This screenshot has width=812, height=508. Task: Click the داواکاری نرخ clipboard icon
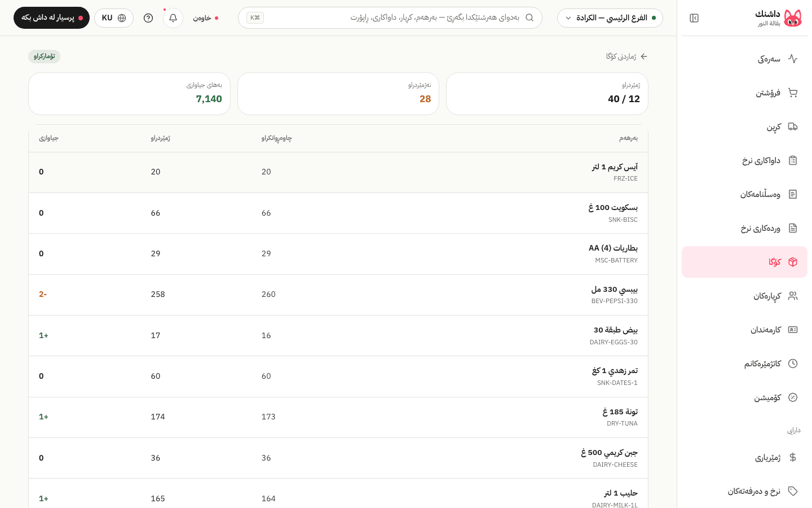click(x=793, y=160)
